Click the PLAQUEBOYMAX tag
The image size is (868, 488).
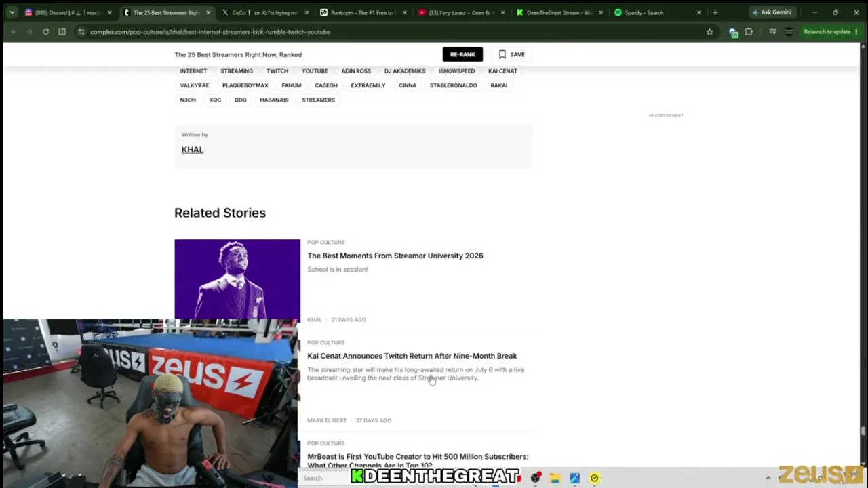(245, 85)
